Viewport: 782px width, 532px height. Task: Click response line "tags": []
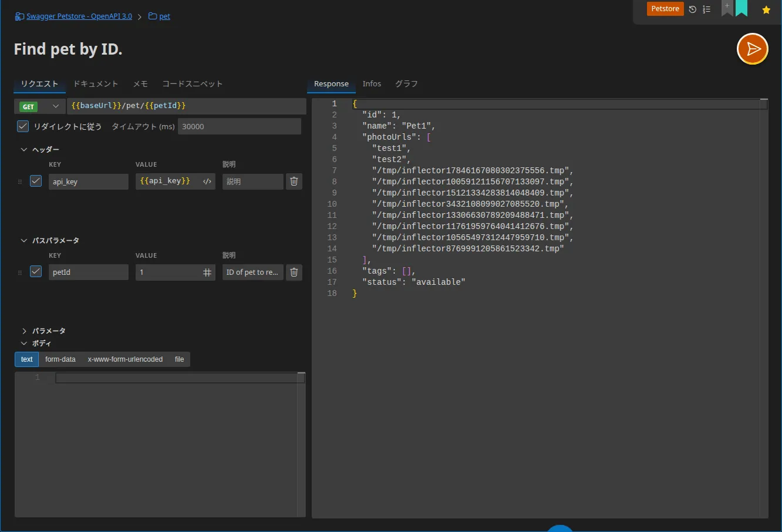389,271
